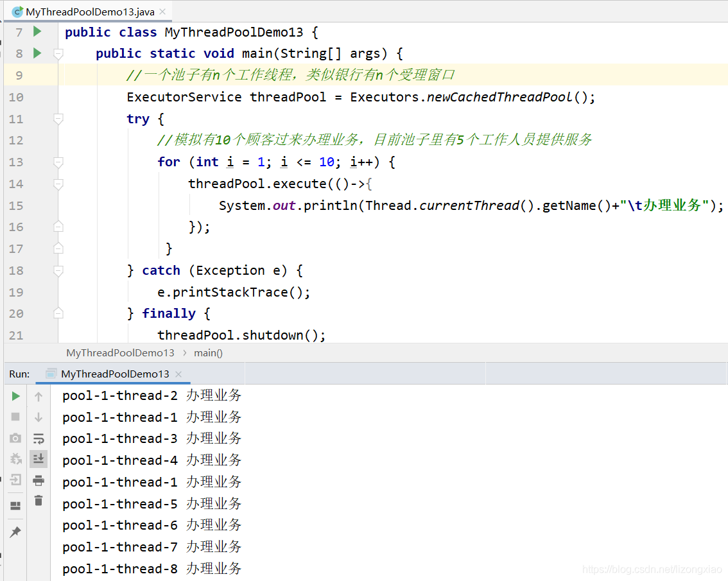Toggle soft-wrap in the console
The width and height of the screenshot is (728, 581).
tap(39, 438)
